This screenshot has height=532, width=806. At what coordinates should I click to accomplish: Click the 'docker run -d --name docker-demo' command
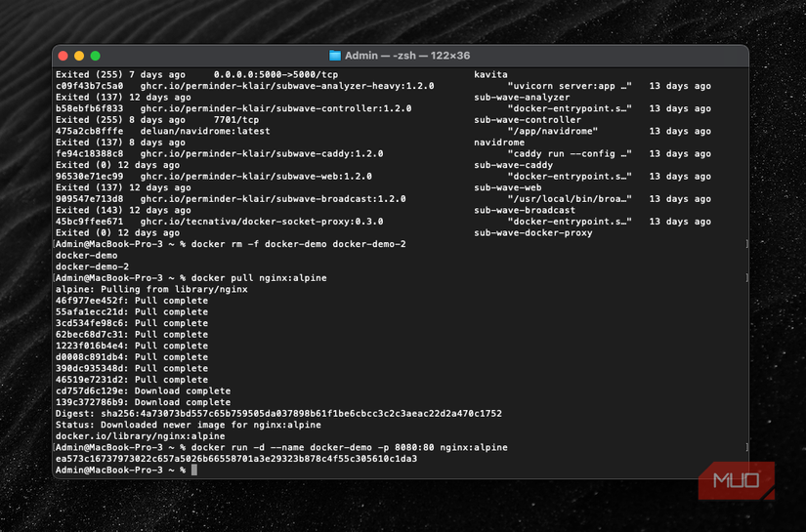tap(350, 447)
